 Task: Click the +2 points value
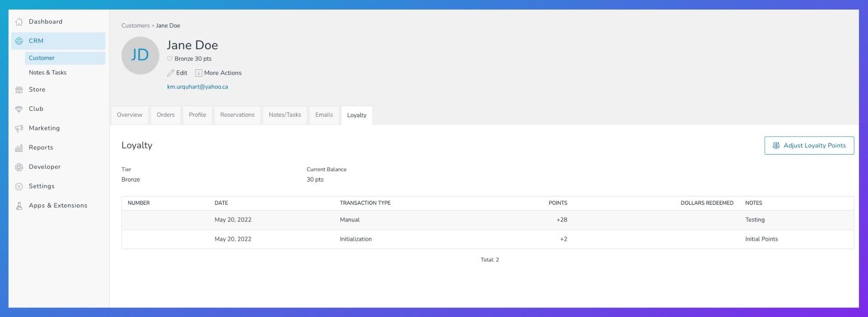coord(564,239)
